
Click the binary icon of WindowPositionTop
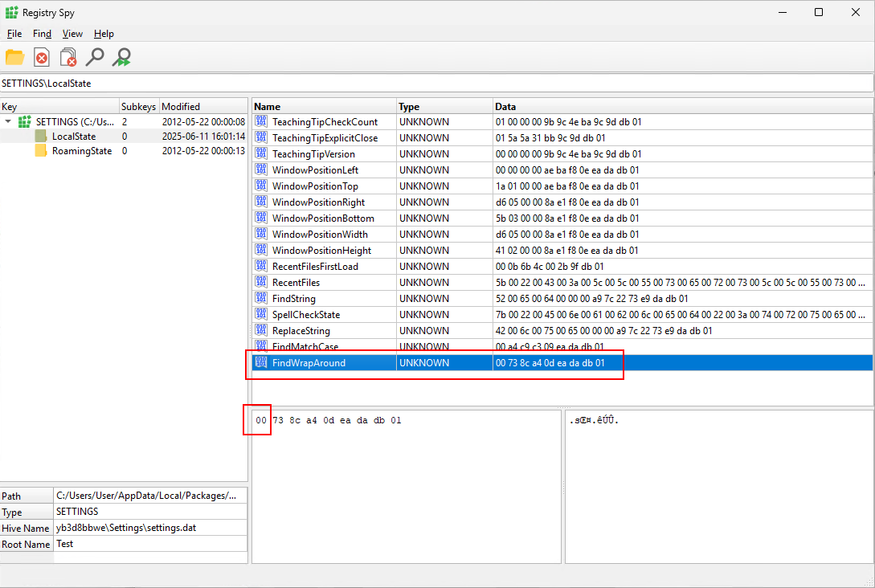tap(261, 186)
